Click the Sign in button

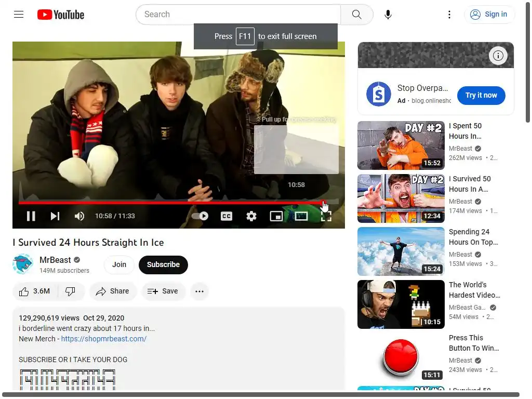point(489,14)
